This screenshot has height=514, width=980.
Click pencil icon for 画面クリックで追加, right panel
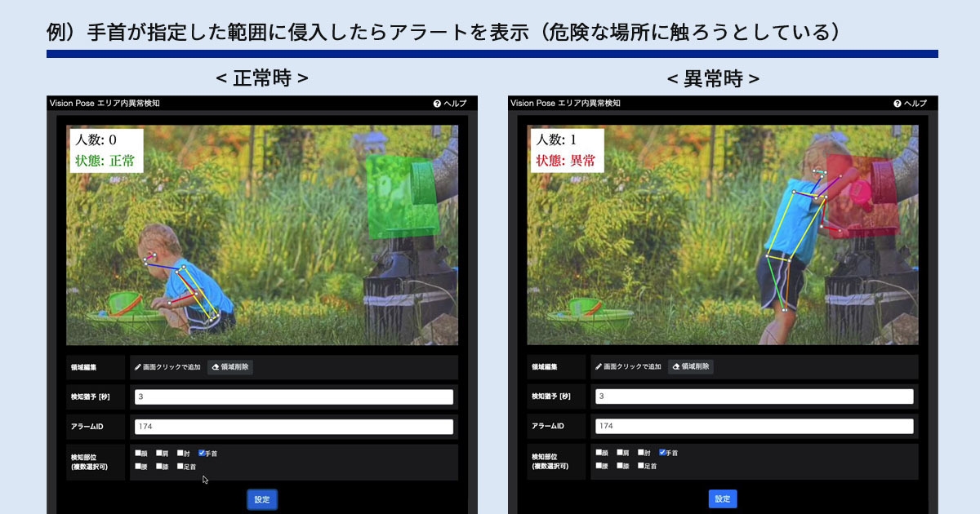coord(599,367)
